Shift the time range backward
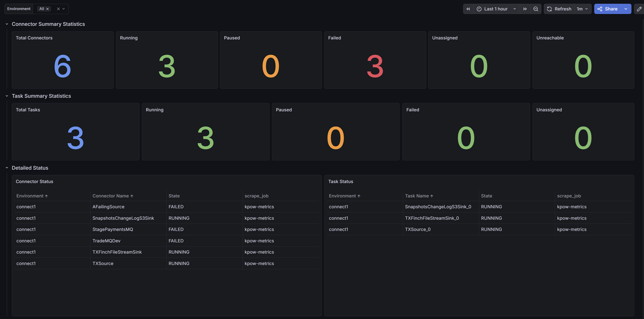Screen dimensions: 644x319 [468, 9]
